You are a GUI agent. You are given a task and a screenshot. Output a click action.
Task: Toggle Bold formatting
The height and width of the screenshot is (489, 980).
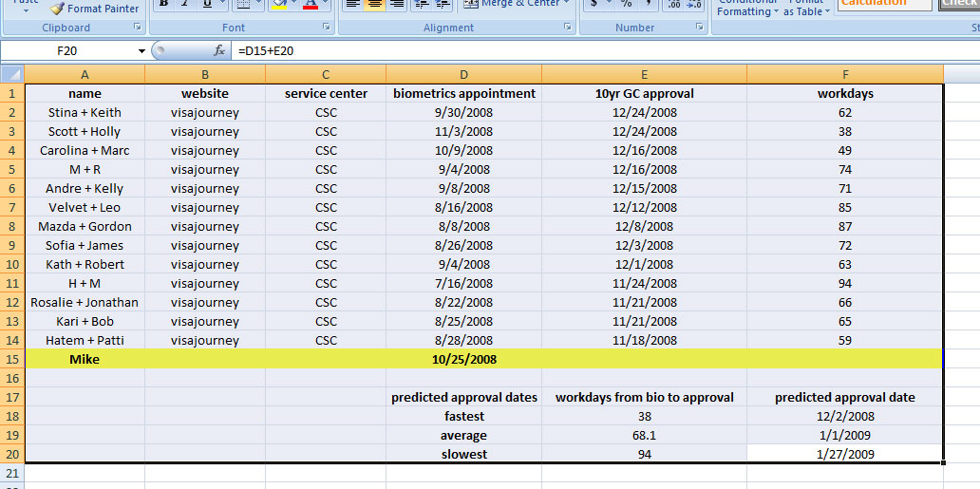click(x=163, y=4)
